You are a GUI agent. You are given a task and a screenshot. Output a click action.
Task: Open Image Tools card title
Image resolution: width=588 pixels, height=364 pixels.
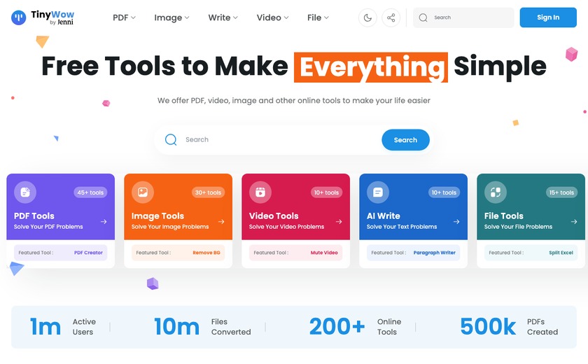157,216
